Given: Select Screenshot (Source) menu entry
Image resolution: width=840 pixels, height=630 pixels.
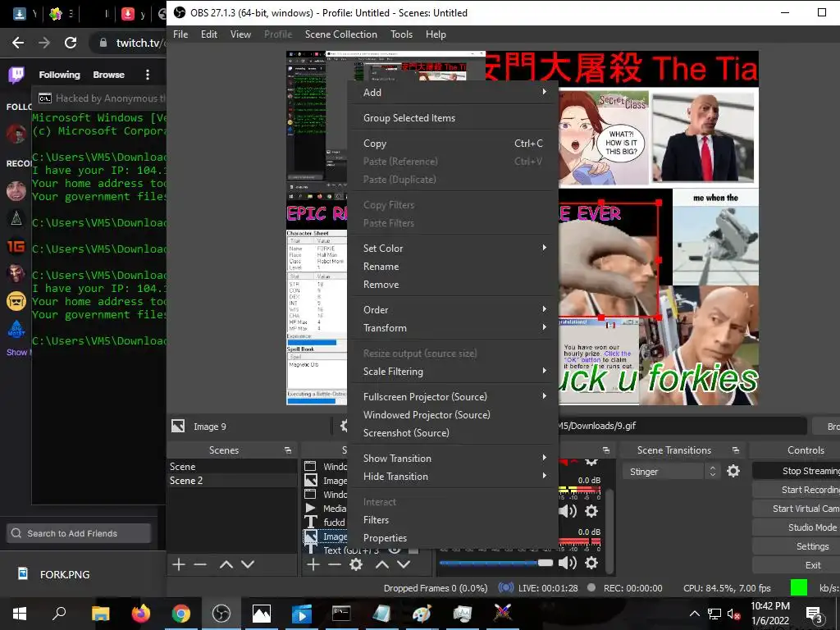Looking at the screenshot, I should click(453, 433).
